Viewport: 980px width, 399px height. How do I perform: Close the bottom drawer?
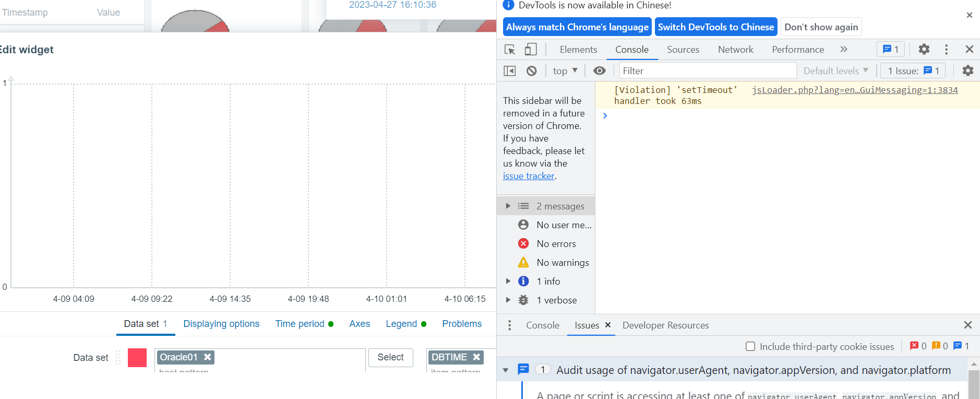coord(968,325)
